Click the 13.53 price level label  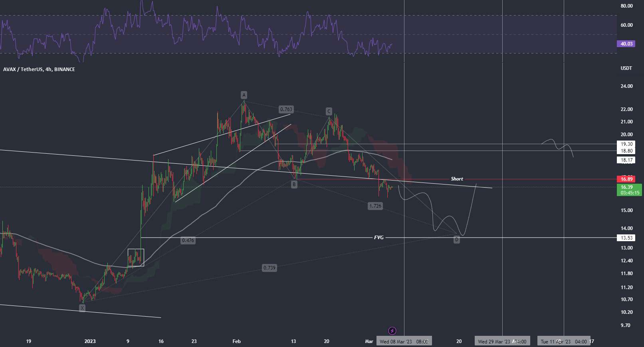coord(626,238)
